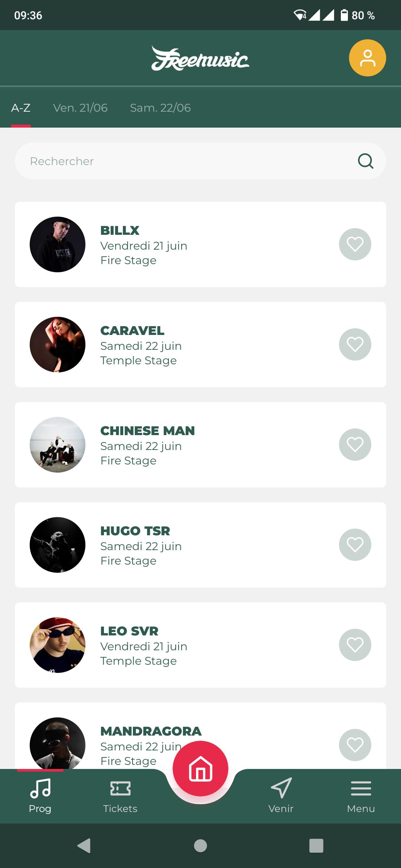This screenshot has height=868, width=401.
Task: Like LEO SVR using the heart
Action: 355,645
